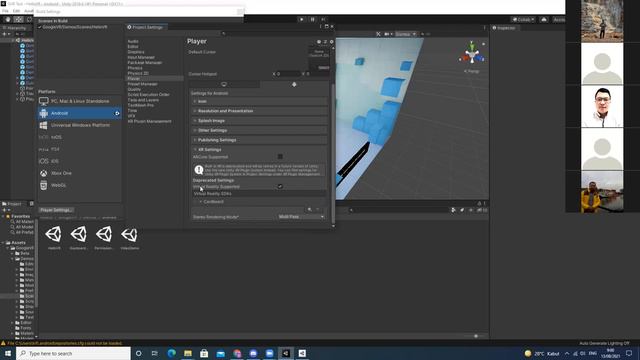This screenshot has height=360, width=640.
Task: Click the Pause button in Unity toolbar
Action: (313, 19)
